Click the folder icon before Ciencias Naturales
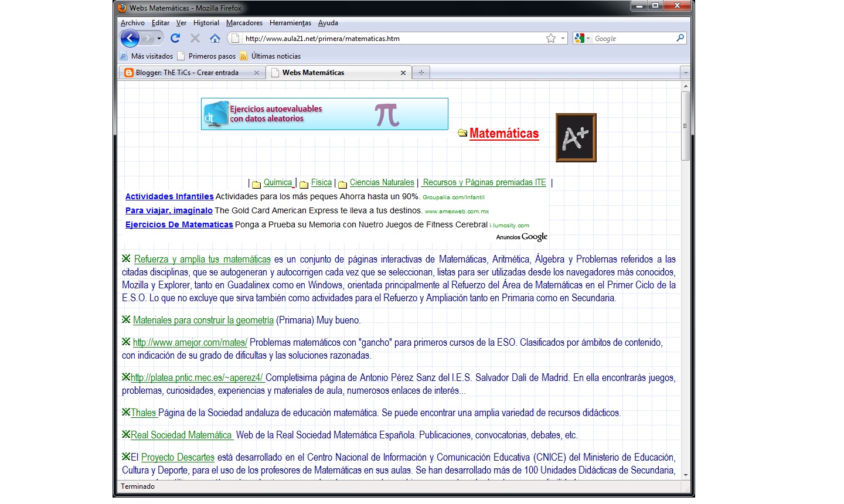Screen dimensions: 844x504 coord(343,184)
